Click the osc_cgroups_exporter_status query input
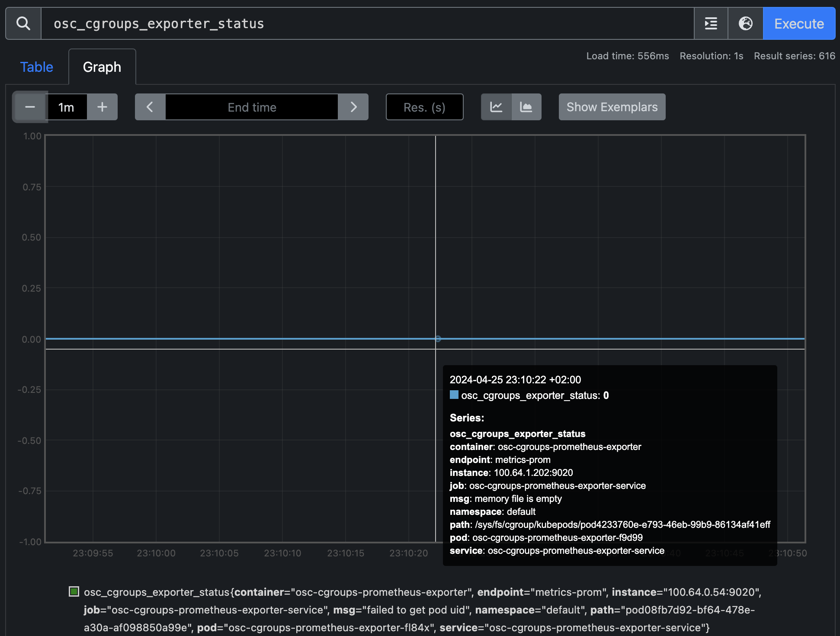 (x=367, y=23)
